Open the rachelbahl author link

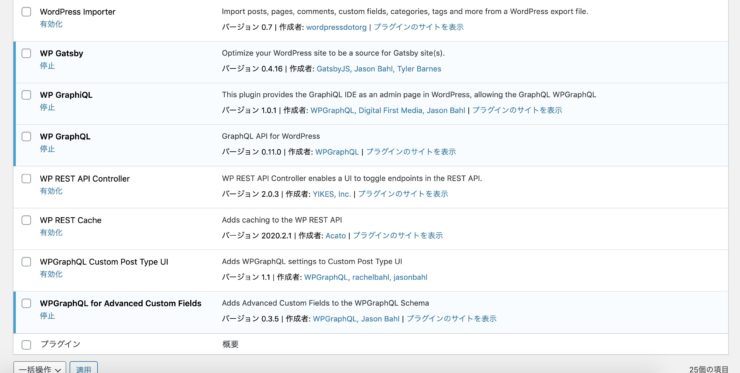(370, 277)
